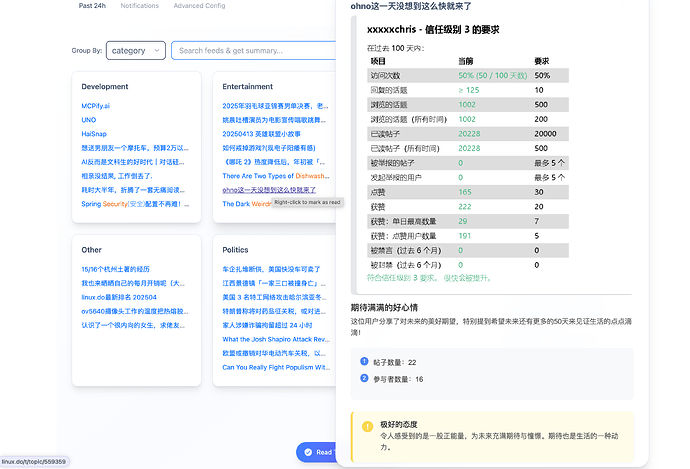690x469 pixels.
Task: Open the 江西景德镇 news link
Action: 274,283
